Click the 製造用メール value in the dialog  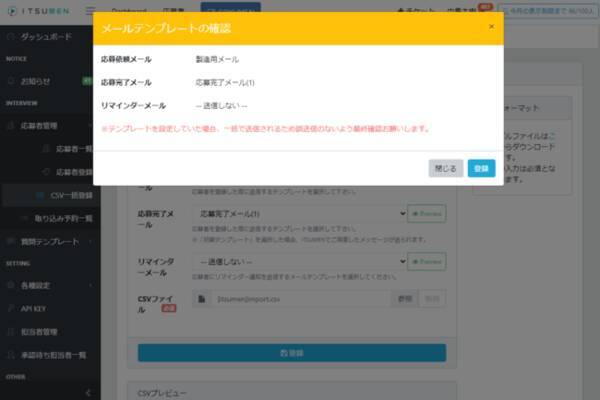[x=217, y=59]
